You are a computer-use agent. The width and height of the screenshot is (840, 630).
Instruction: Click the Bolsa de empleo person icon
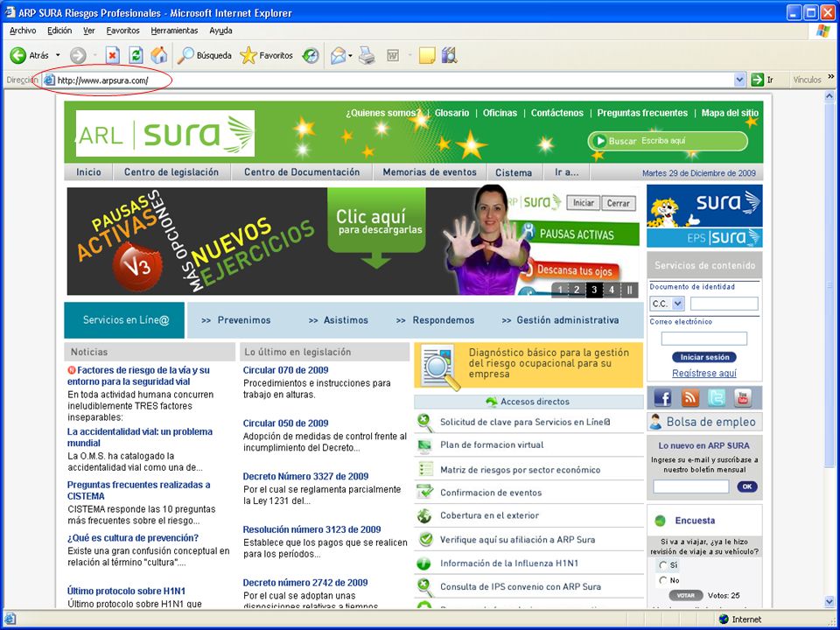(x=655, y=422)
